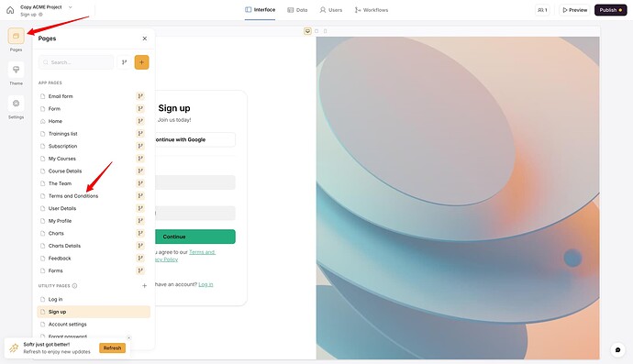
Task: Click the first input field in sign up form
Action: [195, 182]
